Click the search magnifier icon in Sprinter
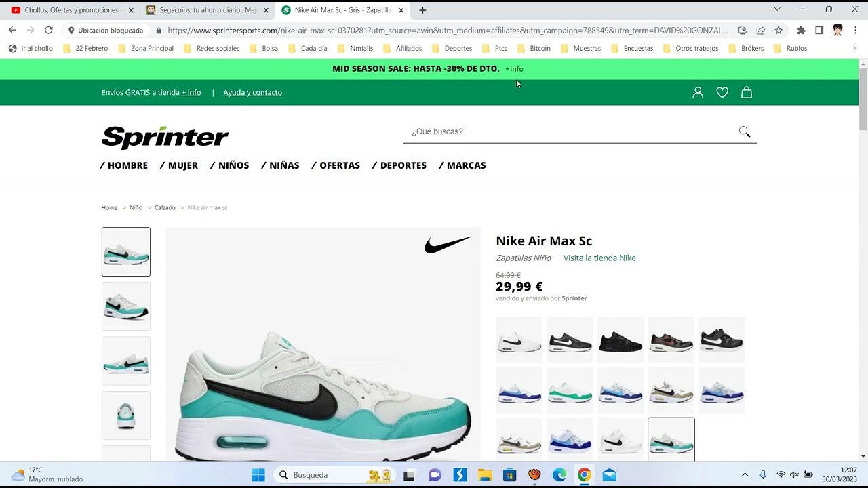Viewport: 868px width, 488px height. [x=745, y=131]
